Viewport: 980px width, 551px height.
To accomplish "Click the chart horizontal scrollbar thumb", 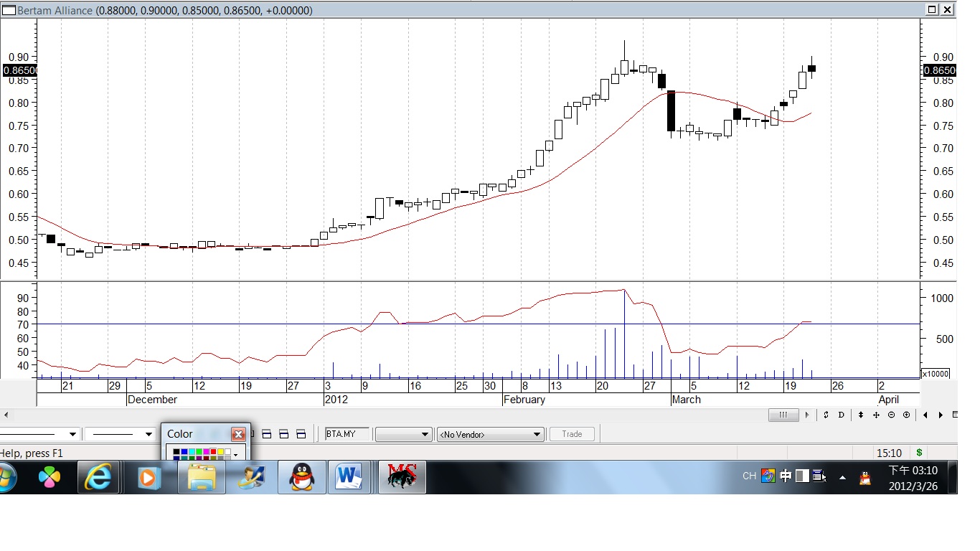I will [783, 415].
